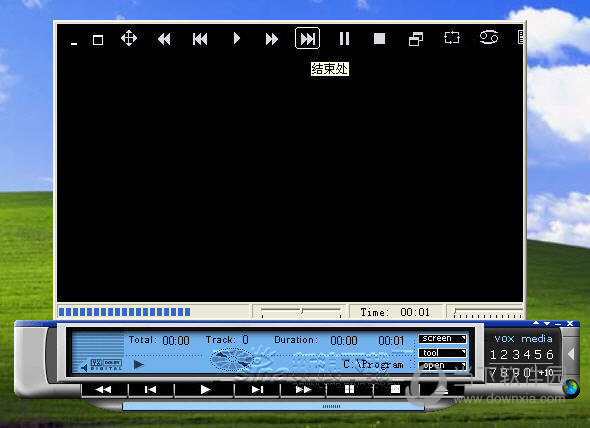This screenshot has width=590, height=428.
Task: Click the fast-forward icon in top toolbar
Action: pyautogui.click(x=271, y=39)
